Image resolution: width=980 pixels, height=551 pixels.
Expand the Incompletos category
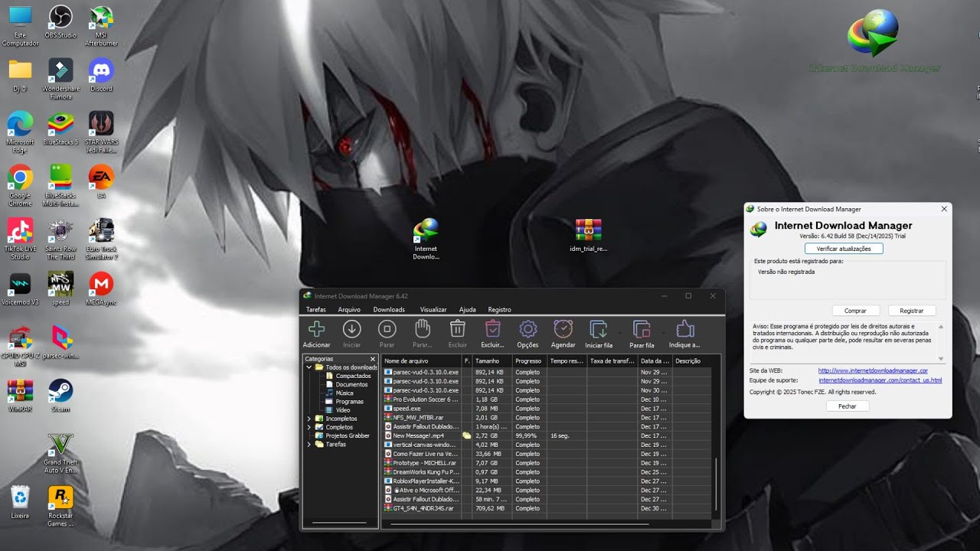coord(309,419)
